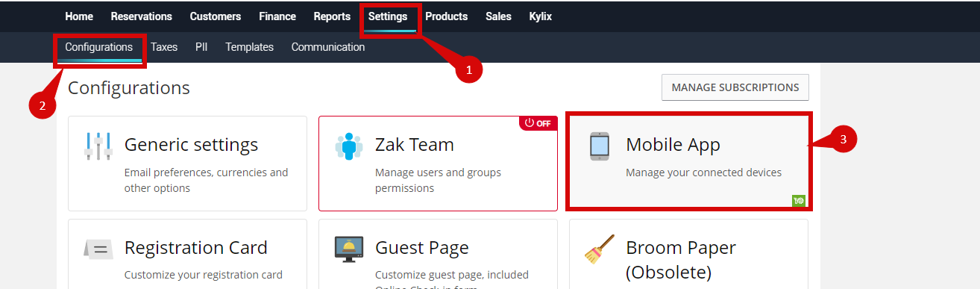Open the Home menu
The image size is (980, 289).
click(79, 16)
